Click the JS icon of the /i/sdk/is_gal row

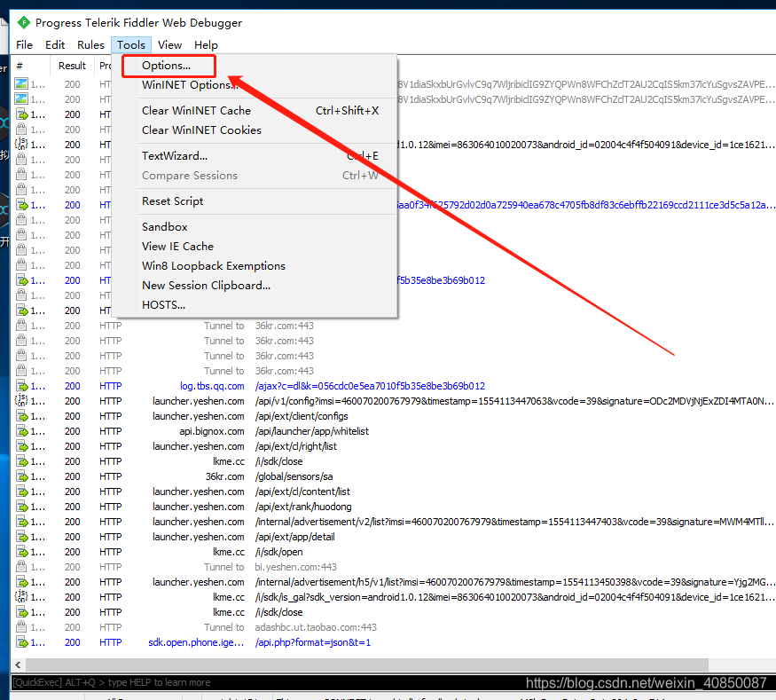point(22,597)
